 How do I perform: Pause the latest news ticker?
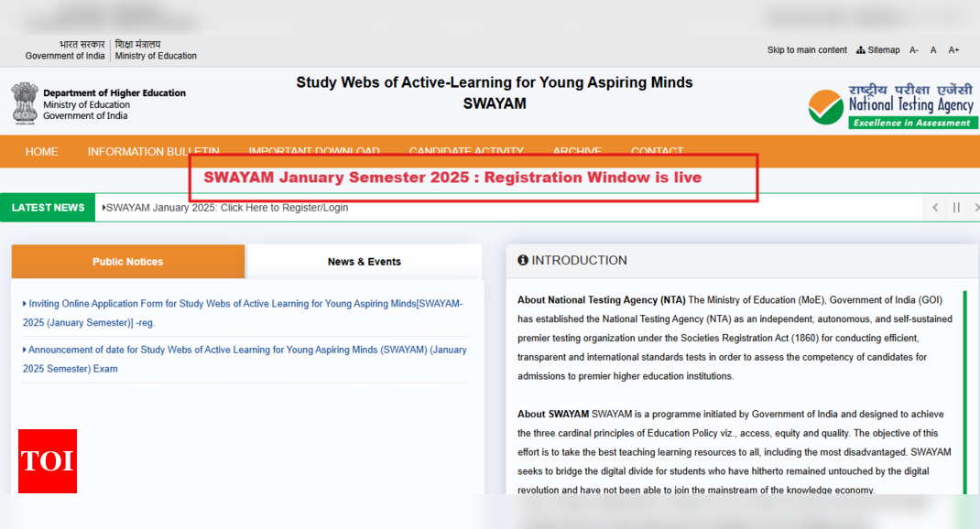956,208
